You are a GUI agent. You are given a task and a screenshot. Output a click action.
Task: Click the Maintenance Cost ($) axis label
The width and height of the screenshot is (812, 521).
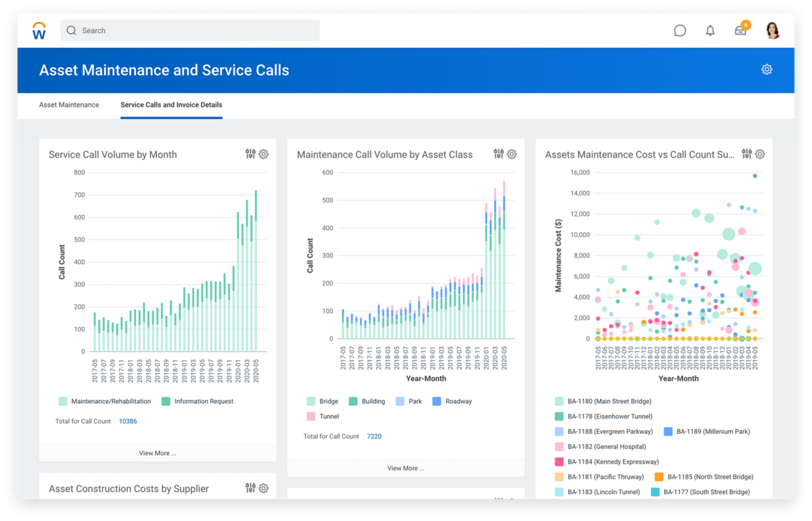coord(558,256)
